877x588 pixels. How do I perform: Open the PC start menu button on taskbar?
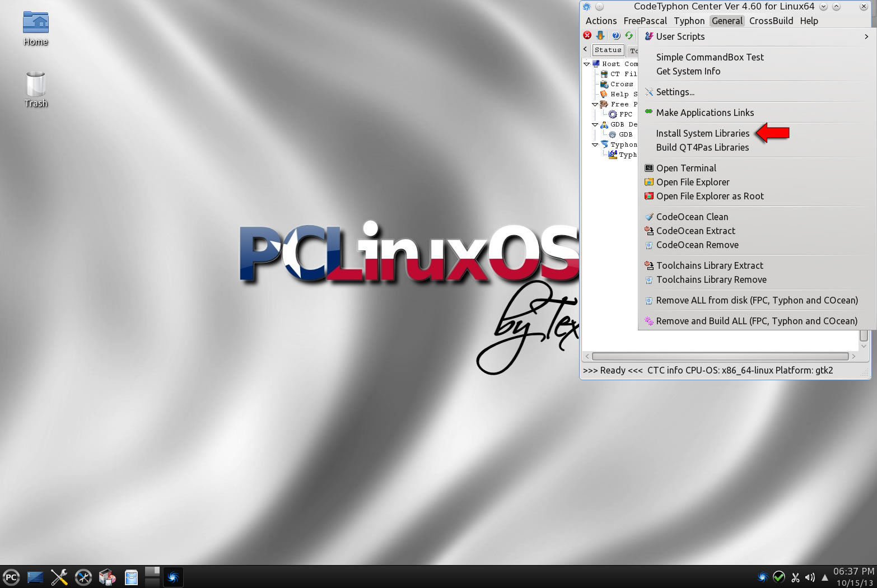click(x=11, y=577)
